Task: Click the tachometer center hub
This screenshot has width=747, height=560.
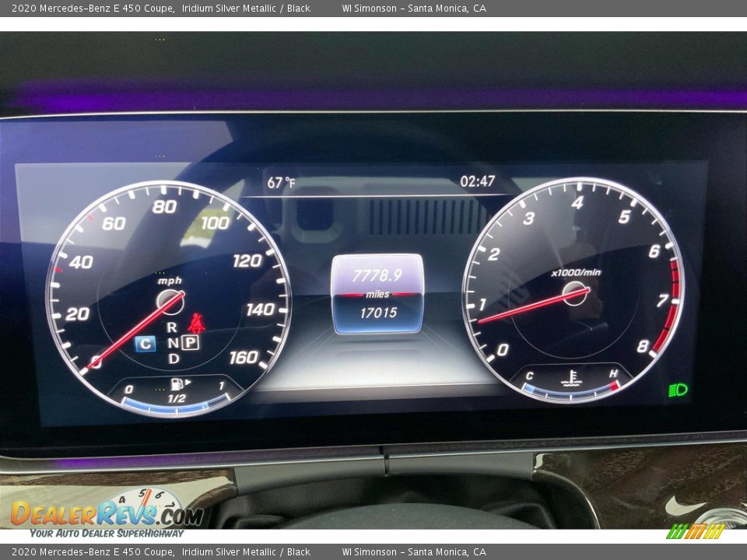Action: (575, 294)
